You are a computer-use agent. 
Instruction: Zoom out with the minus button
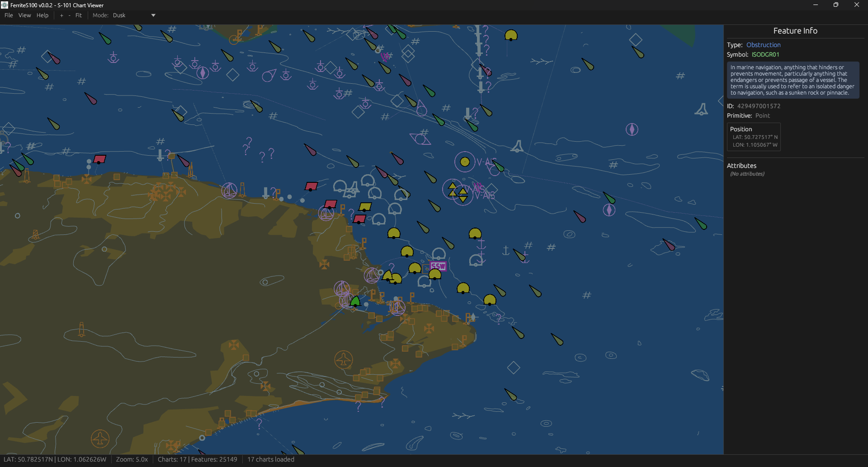(x=69, y=15)
